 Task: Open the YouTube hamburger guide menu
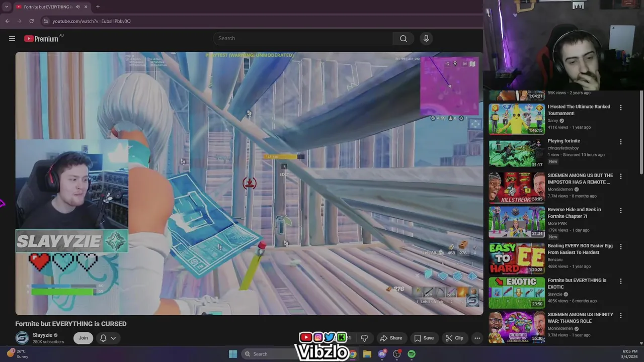tap(12, 39)
